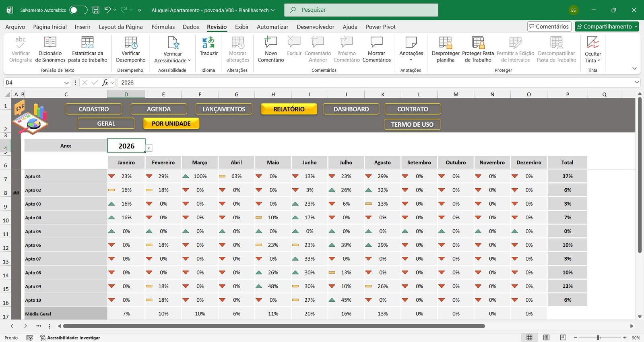Click the Verificar Acessibilidade icon
This screenshot has height=342, width=644.
(173, 42)
